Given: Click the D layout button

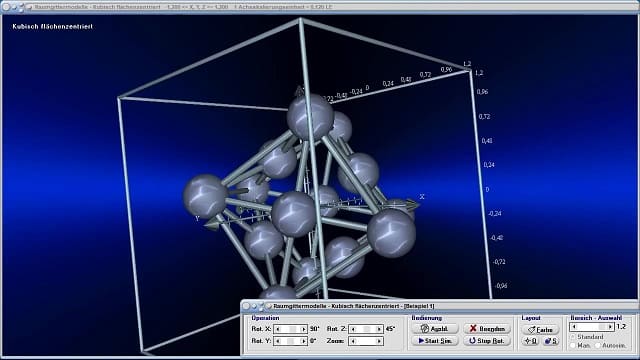Looking at the screenshot, I should [x=531, y=341].
